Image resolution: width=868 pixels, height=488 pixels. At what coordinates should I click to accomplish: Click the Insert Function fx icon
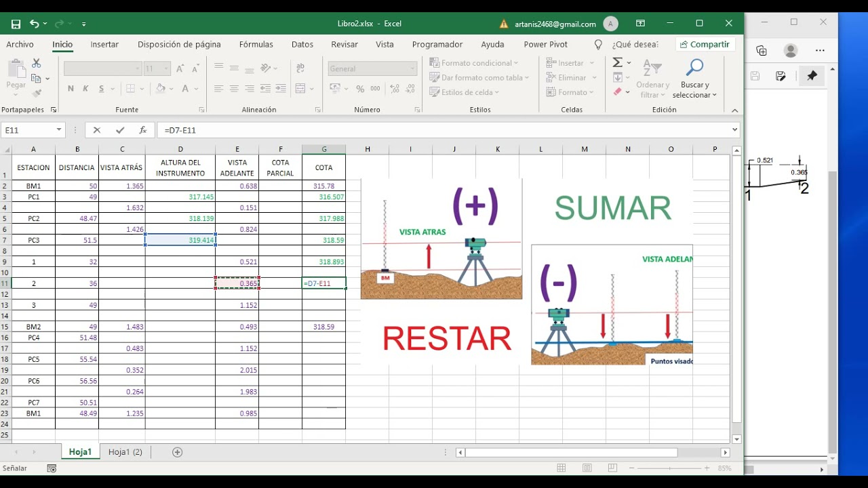pyautogui.click(x=142, y=130)
